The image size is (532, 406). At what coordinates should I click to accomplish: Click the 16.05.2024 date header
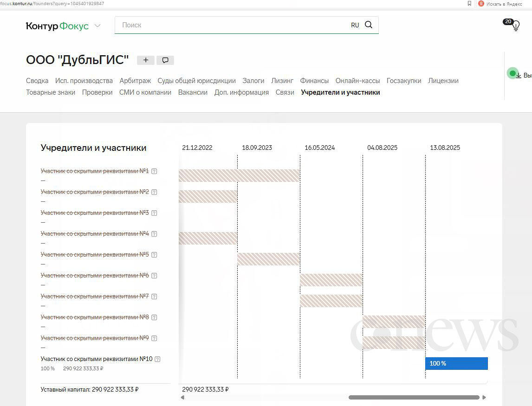point(319,148)
